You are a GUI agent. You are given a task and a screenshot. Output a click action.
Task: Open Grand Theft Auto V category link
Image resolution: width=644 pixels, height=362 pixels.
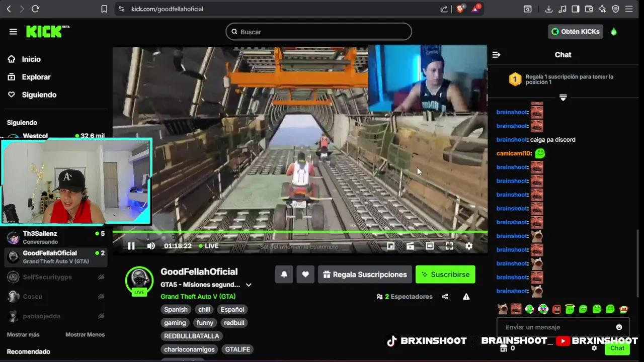coord(198,297)
